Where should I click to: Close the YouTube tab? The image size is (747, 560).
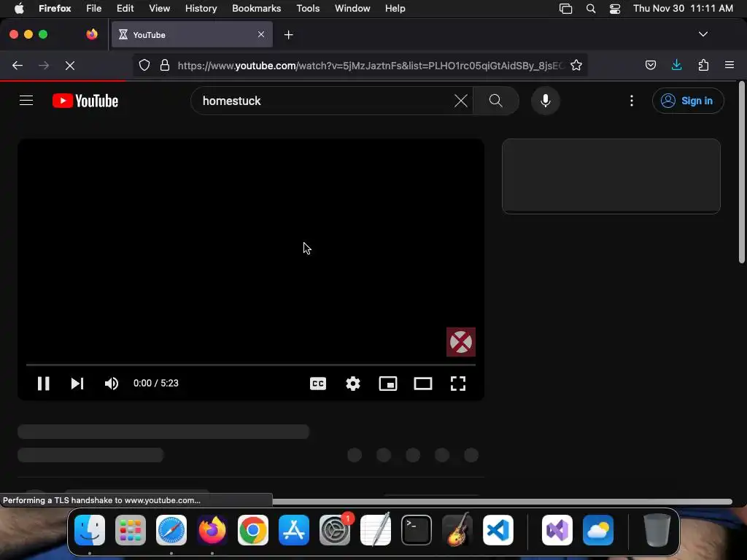coord(261,34)
